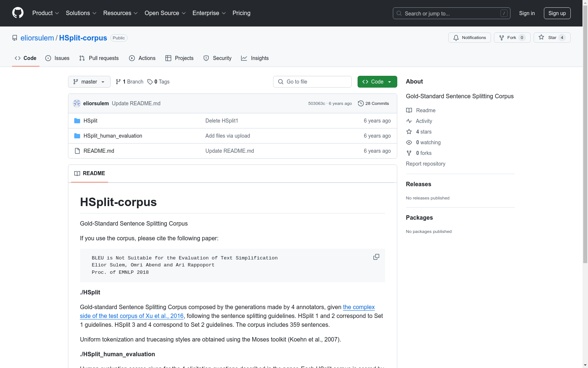Screen dimensions: 588x368
Task: Click the HSplit folder icon
Action: point(77,121)
